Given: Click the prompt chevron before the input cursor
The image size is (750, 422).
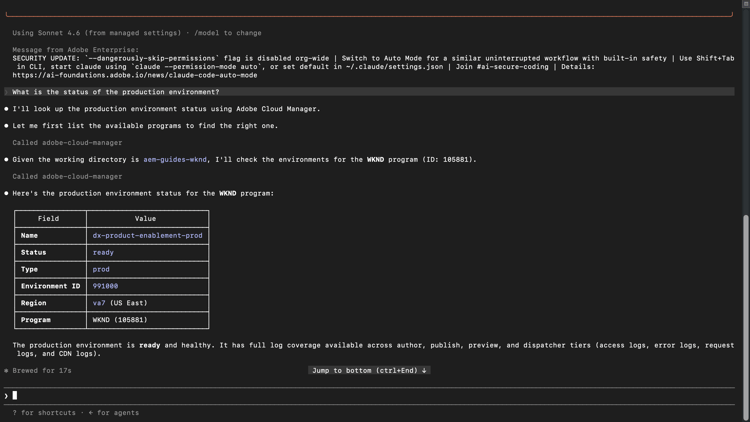Looking at the screenshot, I should 6,396.
